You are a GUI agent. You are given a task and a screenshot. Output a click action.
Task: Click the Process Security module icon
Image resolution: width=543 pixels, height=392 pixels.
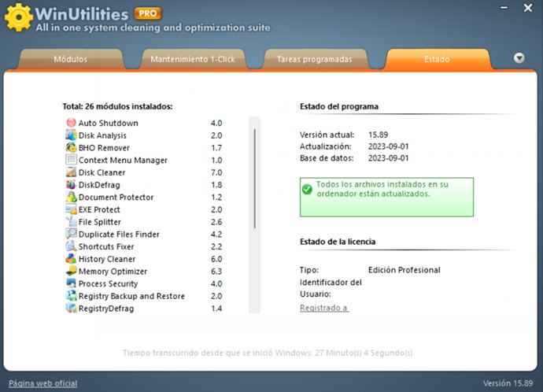[71, 283]
